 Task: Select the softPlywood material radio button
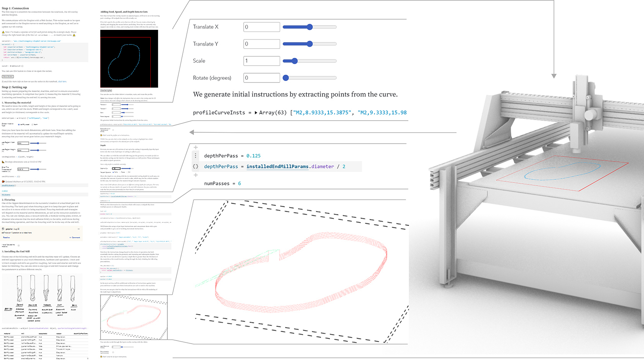pos(19,124)
